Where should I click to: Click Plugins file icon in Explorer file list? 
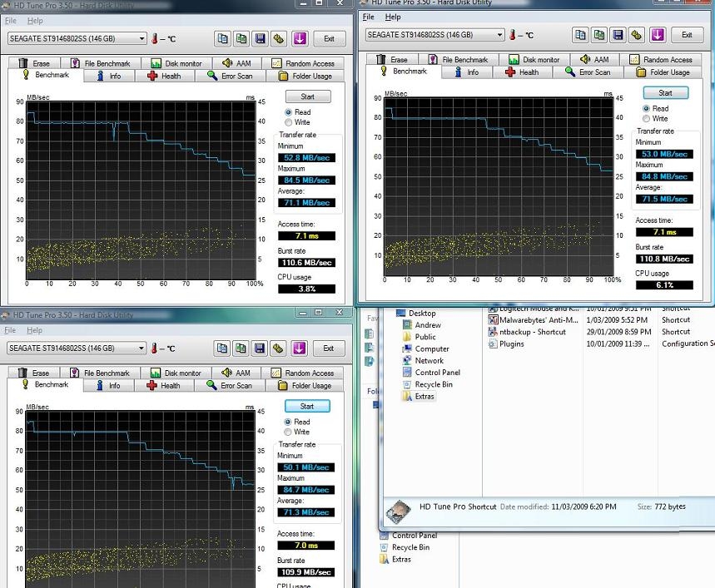point(493,343)
